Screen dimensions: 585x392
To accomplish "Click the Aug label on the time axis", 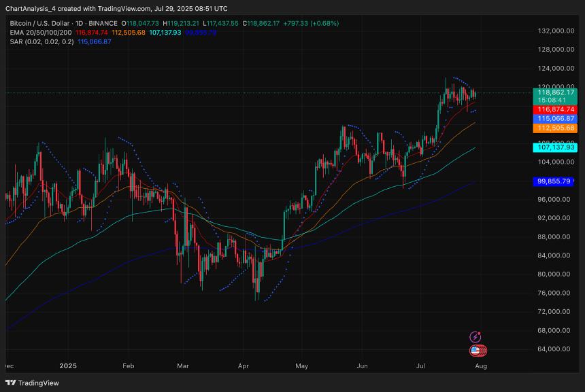I will [480, 365].
